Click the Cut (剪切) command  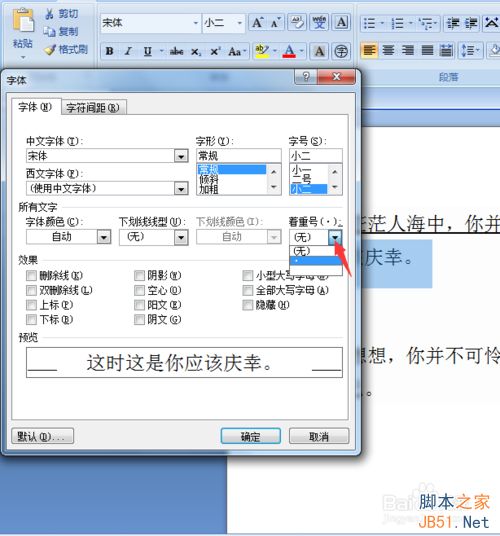[x=62, y=14]
